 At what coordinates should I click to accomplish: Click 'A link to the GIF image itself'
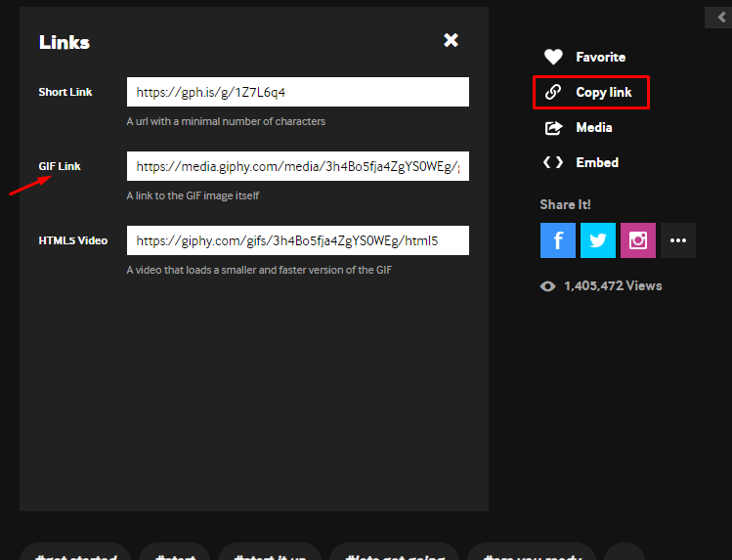pyautogui.click(x=193, y=195)
